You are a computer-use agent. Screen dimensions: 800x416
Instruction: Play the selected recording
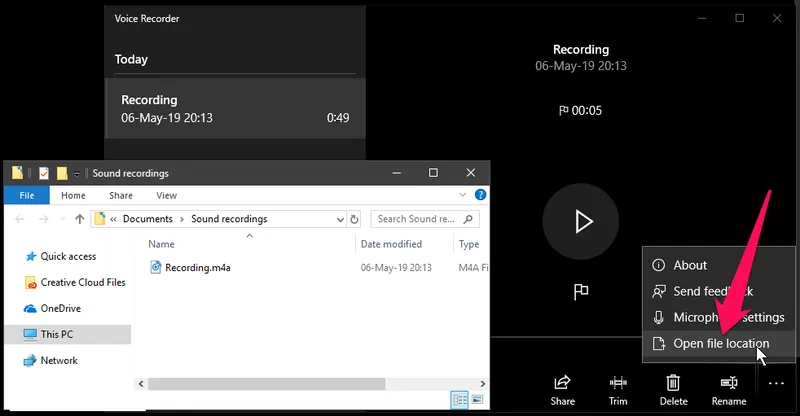tap(582, 221)
